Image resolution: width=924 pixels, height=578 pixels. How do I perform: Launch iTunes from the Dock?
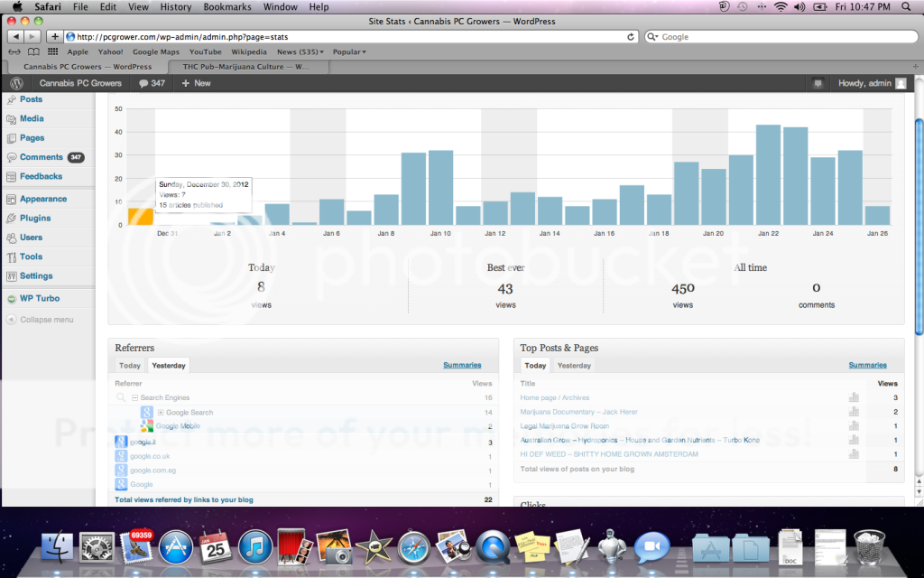click(254, 547)
